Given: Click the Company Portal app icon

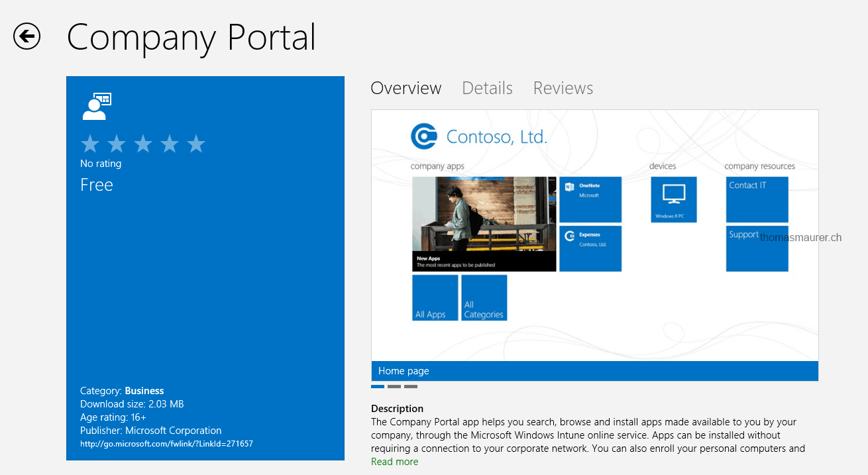Looking at the screenshot, I should 97,107.
